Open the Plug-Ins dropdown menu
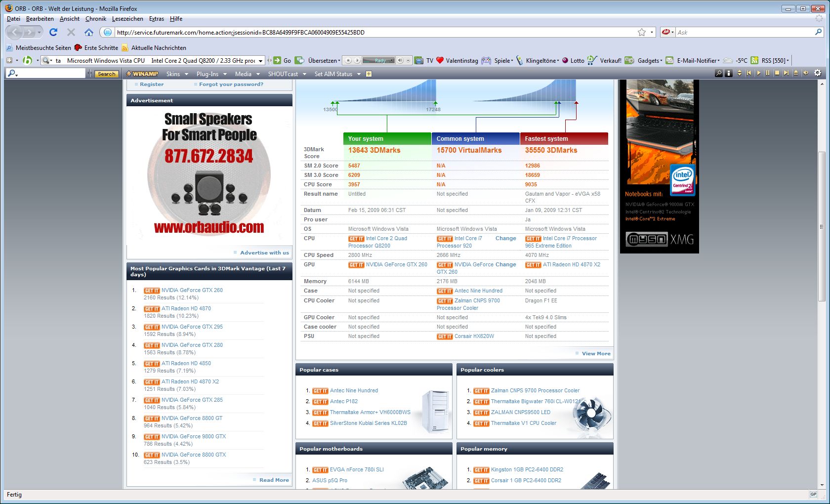This screenshot has height=504, width=830. pyautogui.click(x=211, y=74)
